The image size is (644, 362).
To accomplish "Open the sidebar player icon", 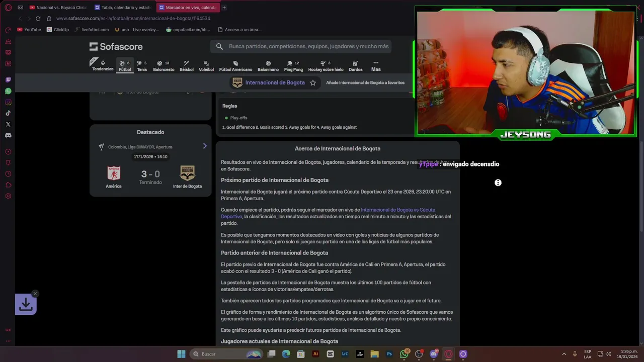I will [x=8, y=152].
